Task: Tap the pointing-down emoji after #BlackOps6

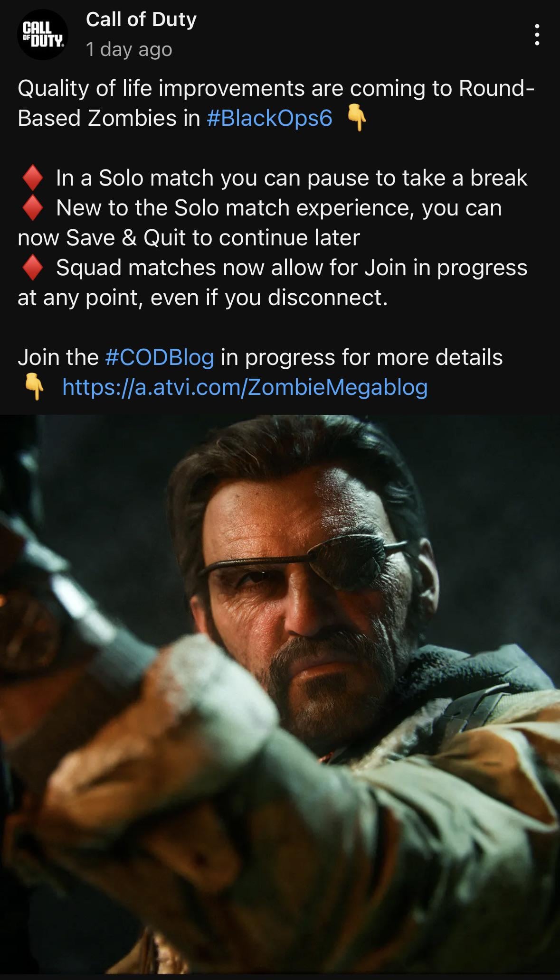Action: tap(356, 118)
